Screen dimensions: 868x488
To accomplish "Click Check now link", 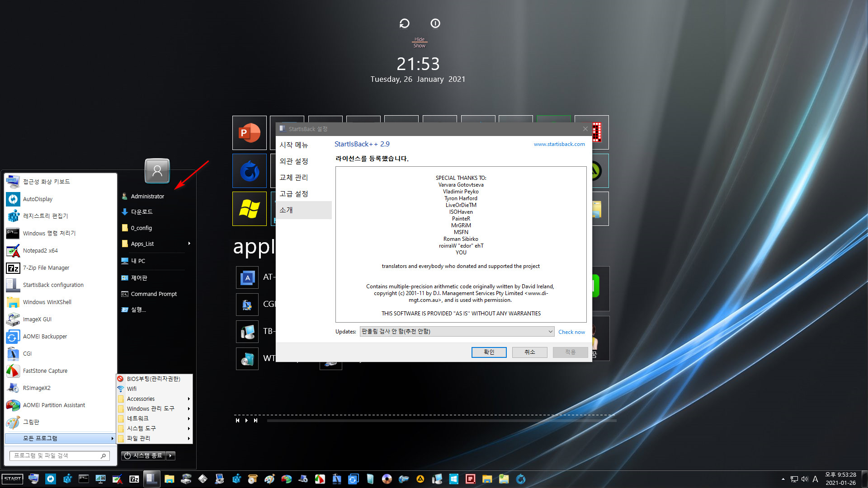I will coord(571,332).
